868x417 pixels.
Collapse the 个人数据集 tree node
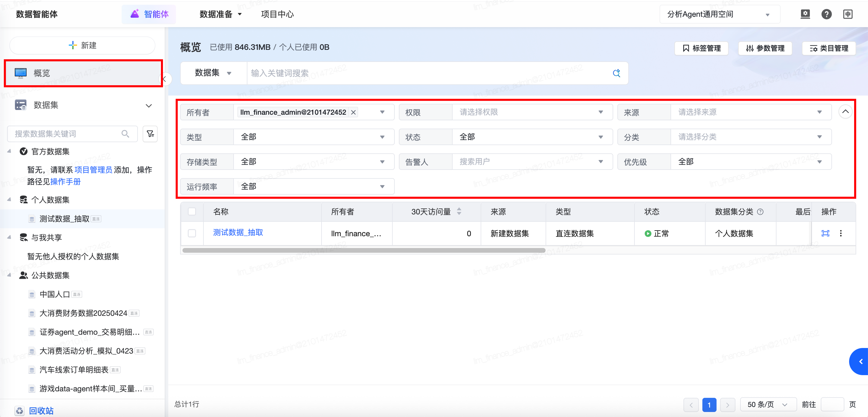click(9, 200)
